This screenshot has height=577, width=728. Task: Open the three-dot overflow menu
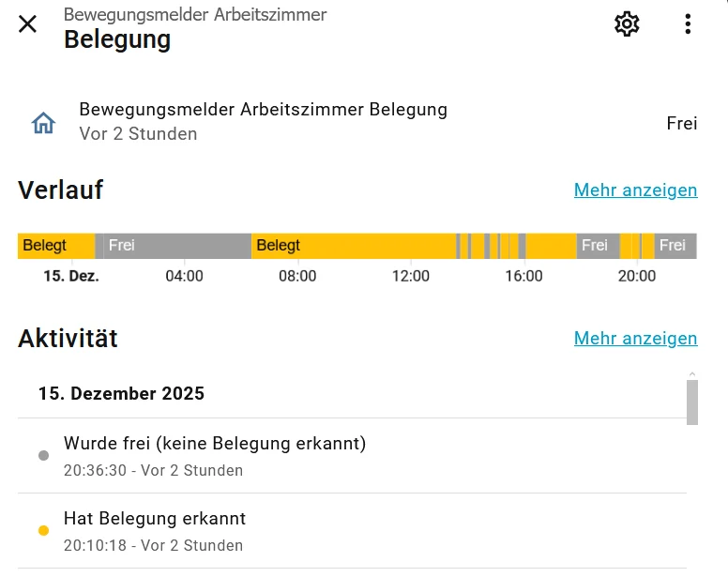(688, 24)
